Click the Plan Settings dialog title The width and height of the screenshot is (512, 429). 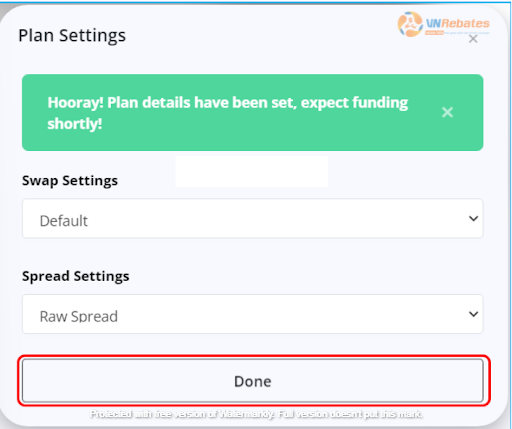pos(72,36)
